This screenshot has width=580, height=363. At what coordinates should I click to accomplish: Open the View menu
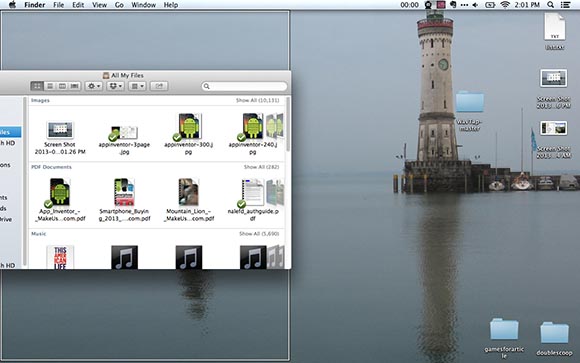(99, 5)
